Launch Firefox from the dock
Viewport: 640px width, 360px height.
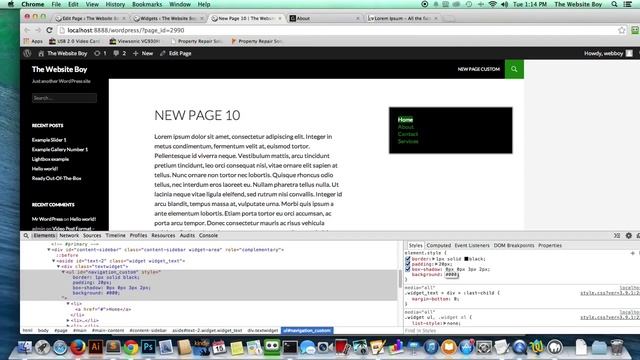tap(78, 347)
